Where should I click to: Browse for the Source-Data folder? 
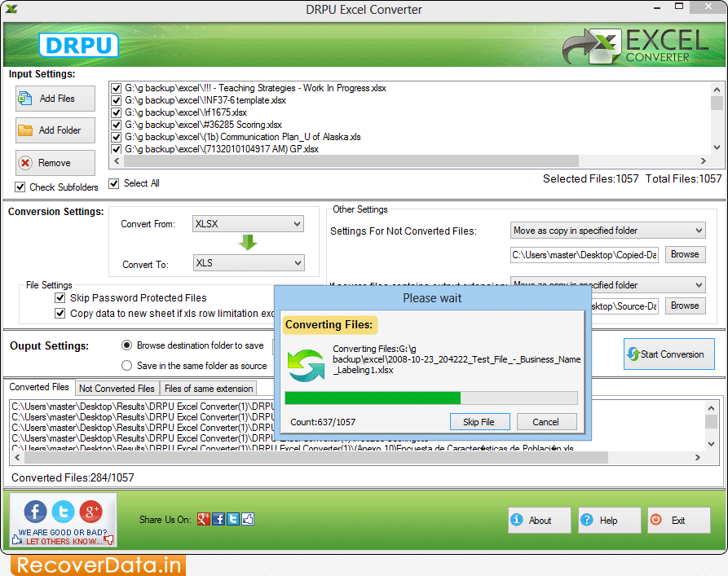coord(685,306)
